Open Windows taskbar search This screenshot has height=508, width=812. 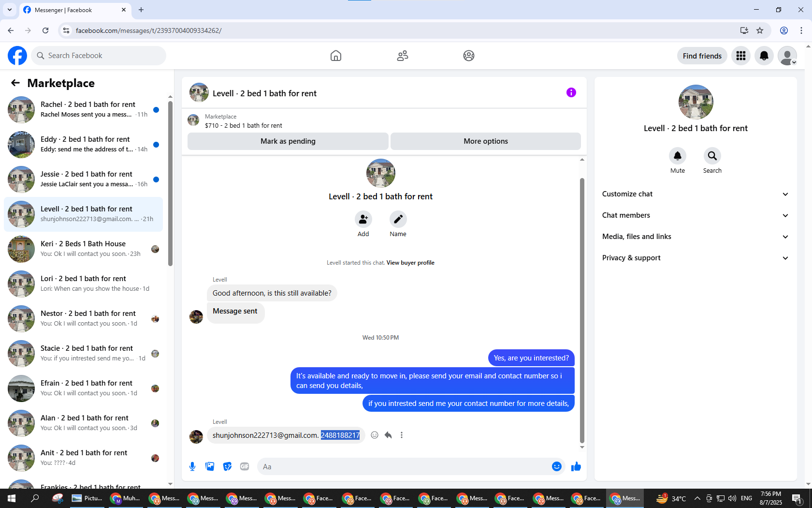(x=35, y=498)
